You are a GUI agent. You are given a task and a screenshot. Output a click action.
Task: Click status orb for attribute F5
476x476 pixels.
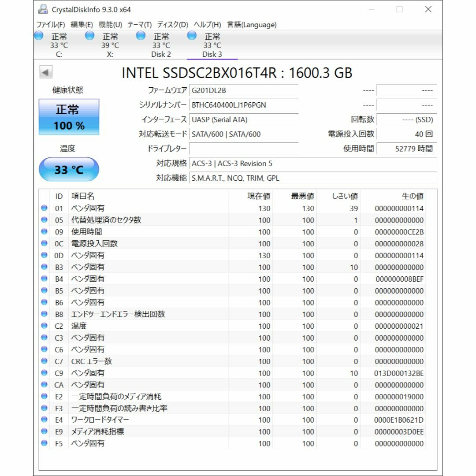[45, 443]
